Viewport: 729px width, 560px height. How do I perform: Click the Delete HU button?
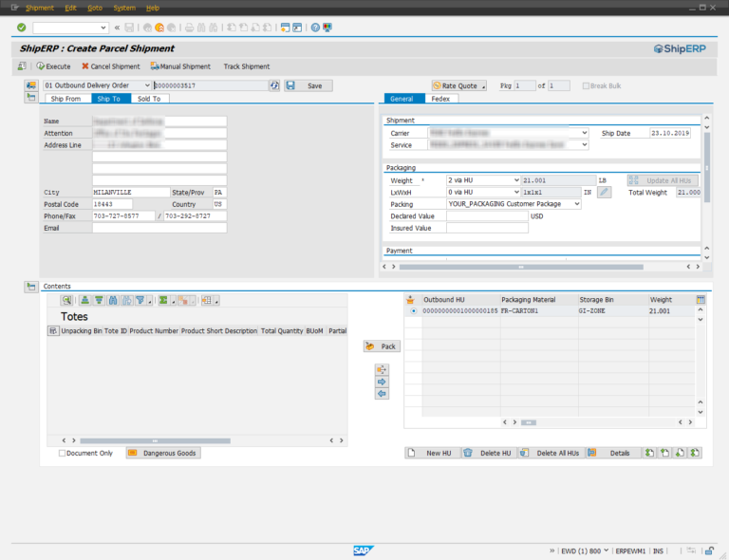[489, 453]
